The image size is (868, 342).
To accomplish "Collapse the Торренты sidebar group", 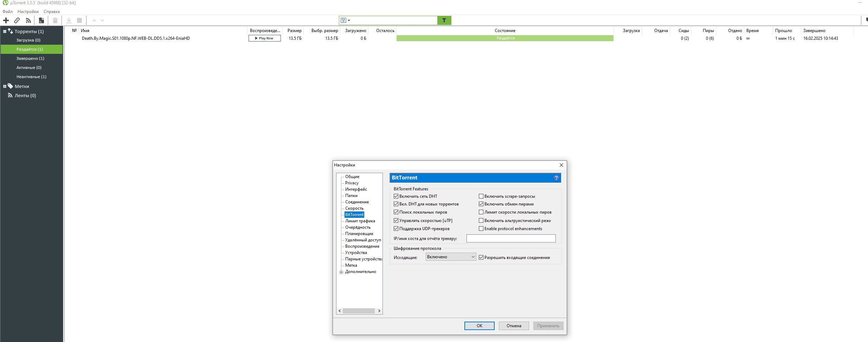I will pyautogui.click(x=5, y=31).
